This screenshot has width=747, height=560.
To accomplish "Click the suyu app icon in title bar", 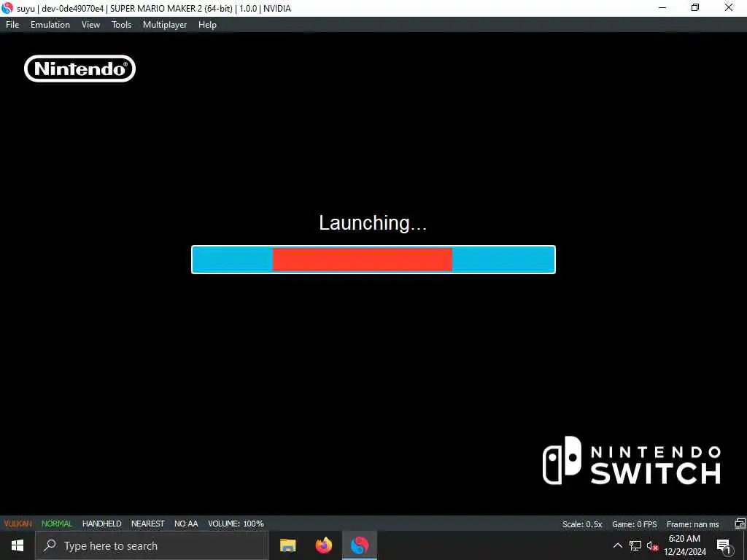I will [7, 8].
